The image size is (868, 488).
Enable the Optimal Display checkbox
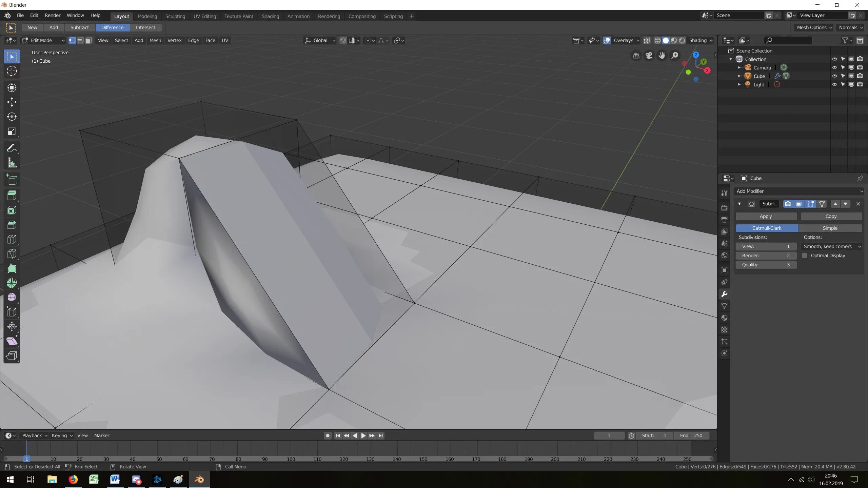click(805, 256)
